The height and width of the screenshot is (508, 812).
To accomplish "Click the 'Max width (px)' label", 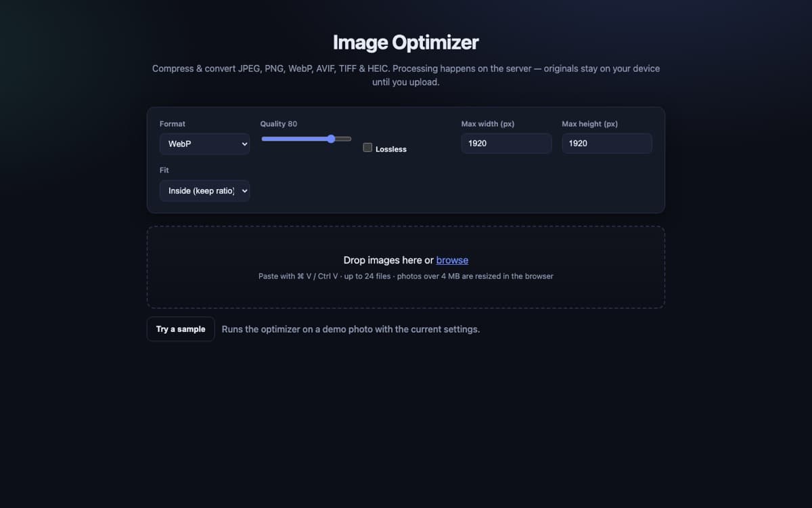I will pos(488,124).
